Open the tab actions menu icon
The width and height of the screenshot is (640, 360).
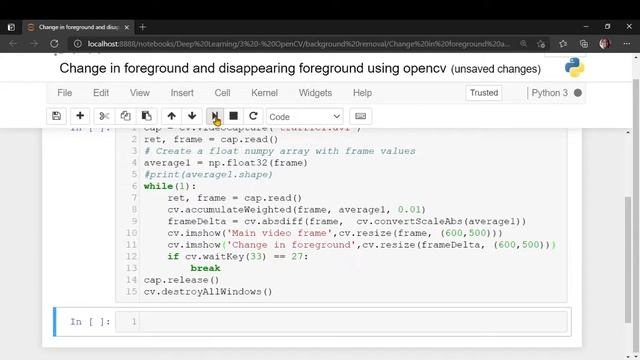(x=11, y=27)
